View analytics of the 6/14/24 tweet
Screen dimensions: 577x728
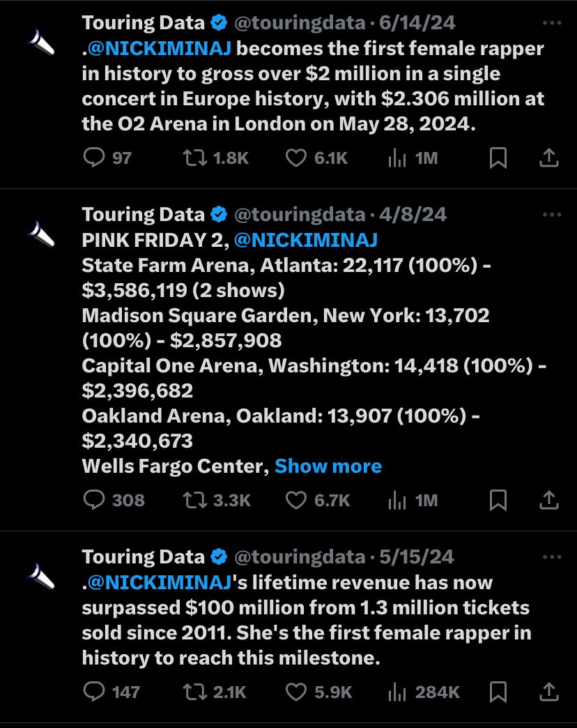point(397,158)
